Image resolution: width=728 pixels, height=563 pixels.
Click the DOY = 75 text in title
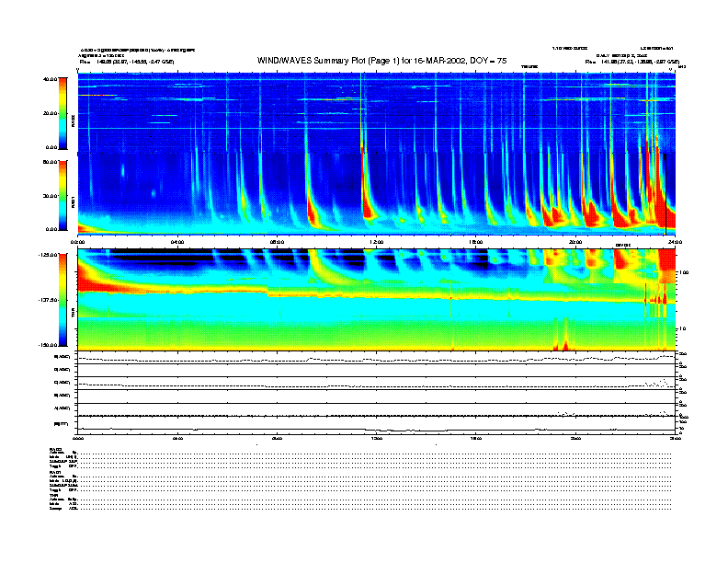point(488,61)
